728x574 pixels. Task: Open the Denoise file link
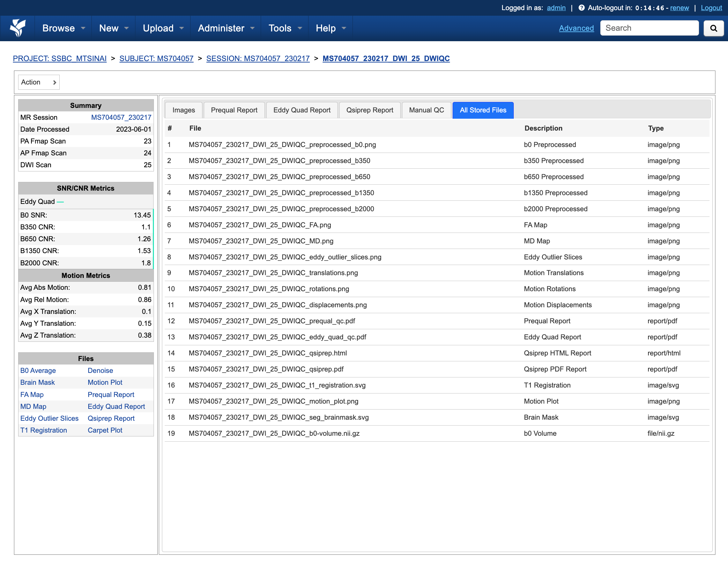pos(101,370)
